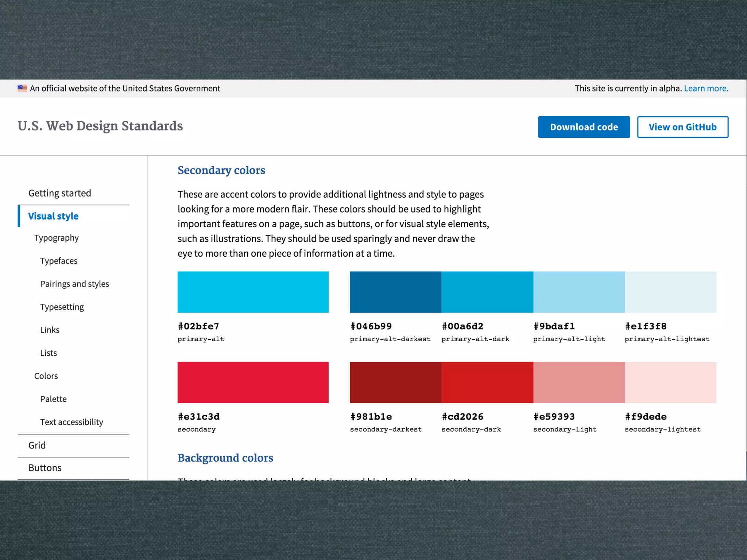Open the Typefaces sidebar link

[59, 261]
